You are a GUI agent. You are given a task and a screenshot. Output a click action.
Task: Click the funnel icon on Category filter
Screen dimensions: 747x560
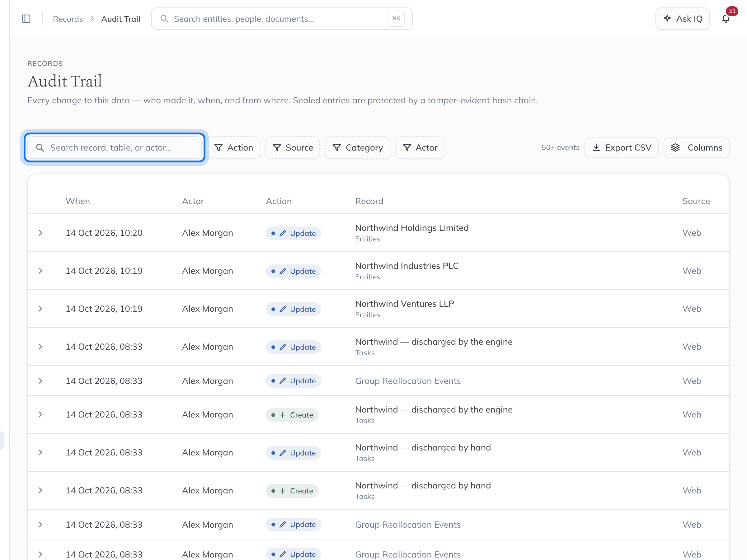coord(337,147)
